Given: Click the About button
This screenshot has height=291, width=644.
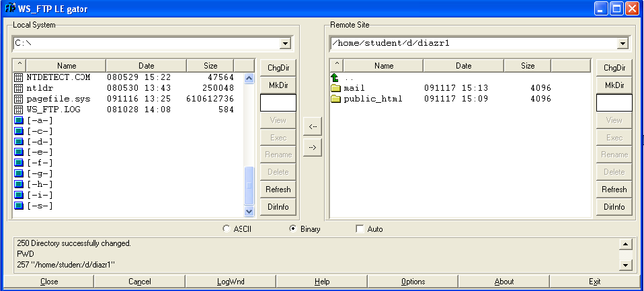Looking at the screenshot, I should coord(504,281).
